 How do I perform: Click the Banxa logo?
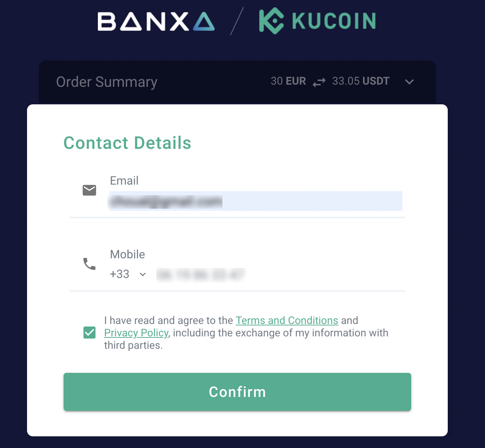click(x=156, y=21)
